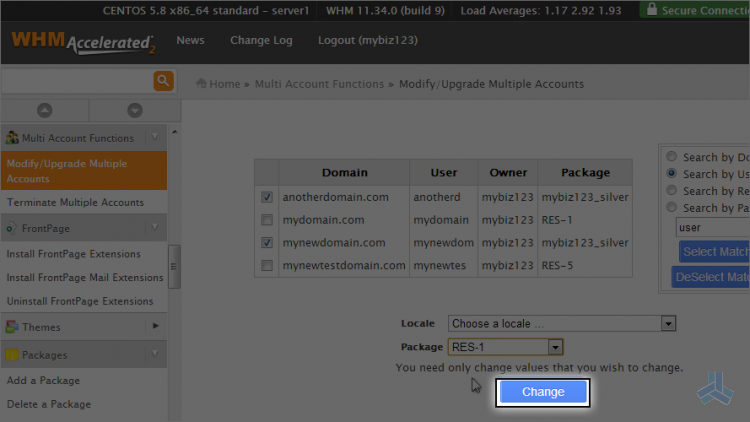Open the Change Log menu item
750x422 pixels.
pyautogui.click(x=261, y=41)
